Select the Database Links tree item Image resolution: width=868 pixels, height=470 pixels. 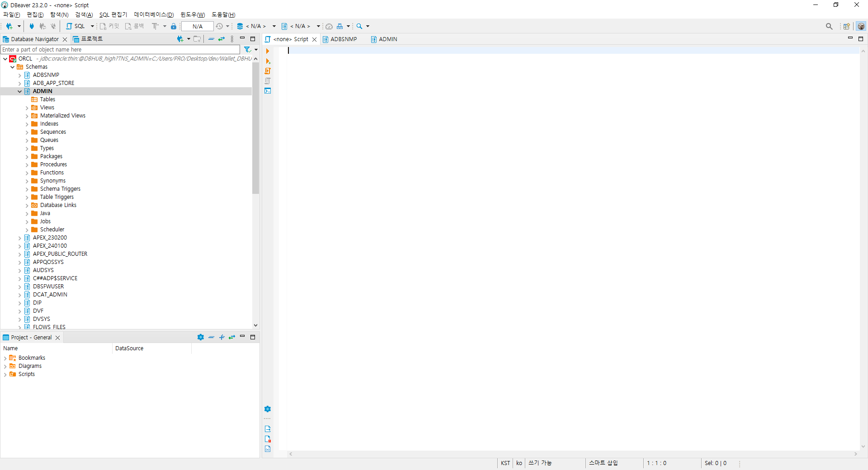click(x=58, y=205)
